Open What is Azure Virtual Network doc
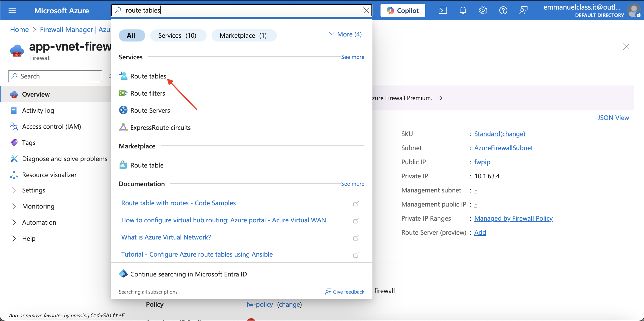Image resolution: width=644 pixels, height=321 pixels. (166, 237)
